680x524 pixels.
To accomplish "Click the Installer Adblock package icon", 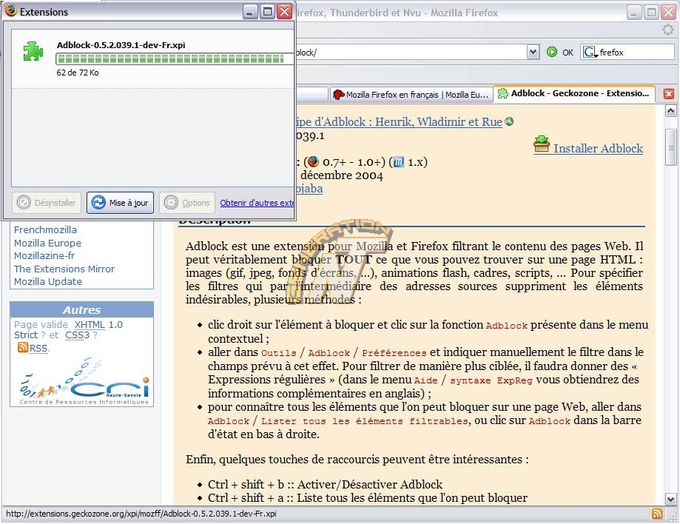I will click(x=541, y=144).
